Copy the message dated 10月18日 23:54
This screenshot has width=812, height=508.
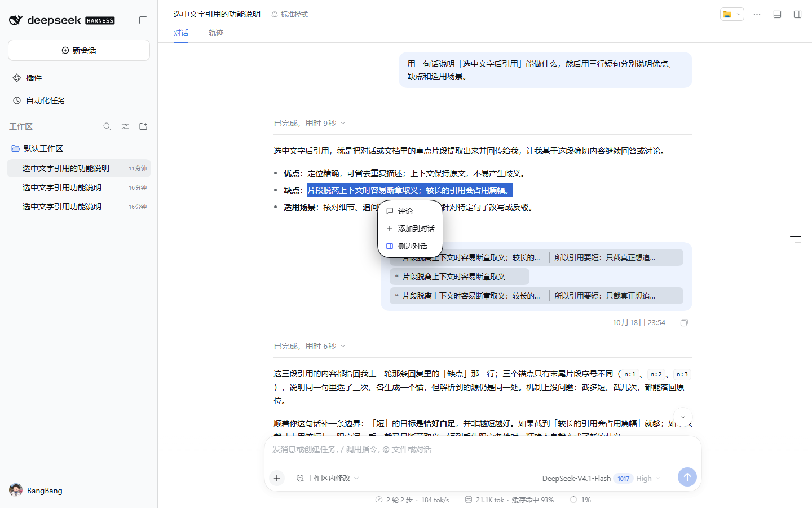(684, 323)
